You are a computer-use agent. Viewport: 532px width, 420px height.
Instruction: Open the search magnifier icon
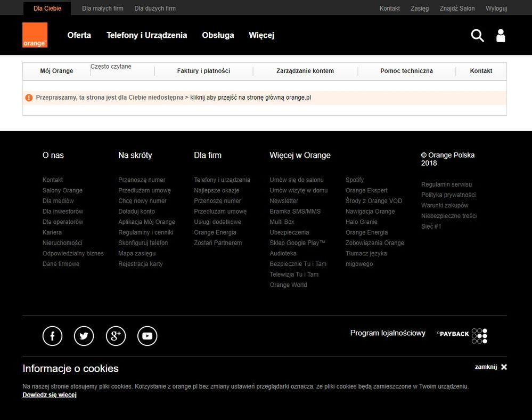[x=477, y=36]
